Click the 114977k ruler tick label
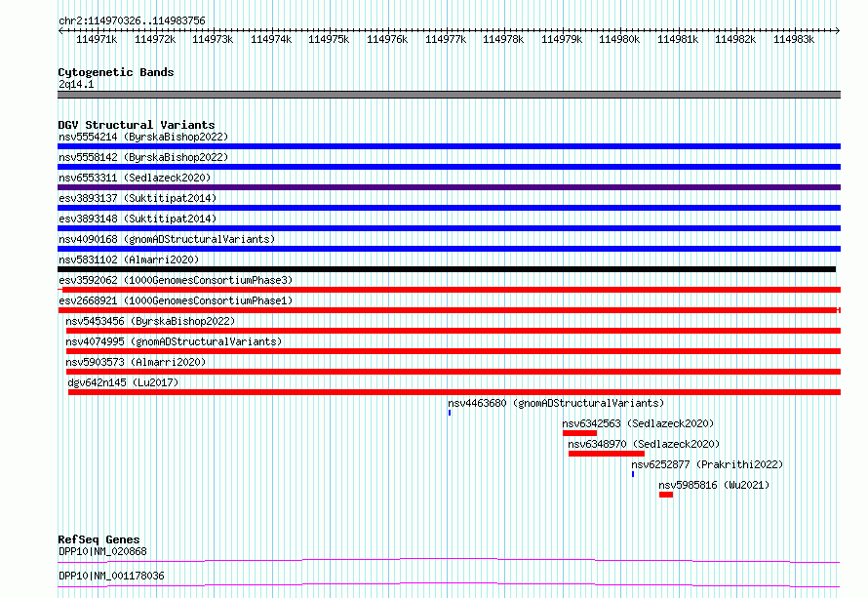The height and width of the screenshot is (598, 868). click(x=446, y=39)
